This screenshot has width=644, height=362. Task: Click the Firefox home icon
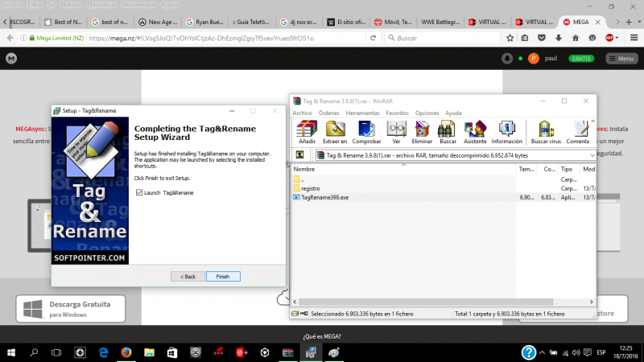click(x=576, y=38)
